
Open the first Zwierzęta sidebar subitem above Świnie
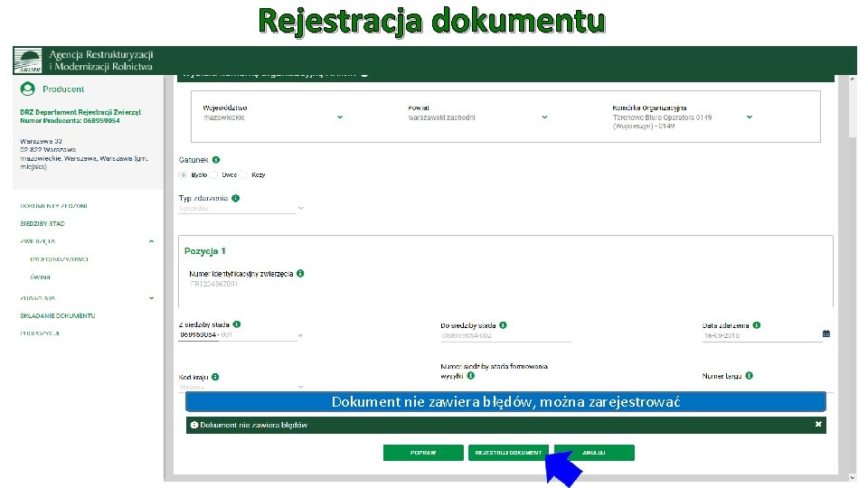(x=60, y=259)
